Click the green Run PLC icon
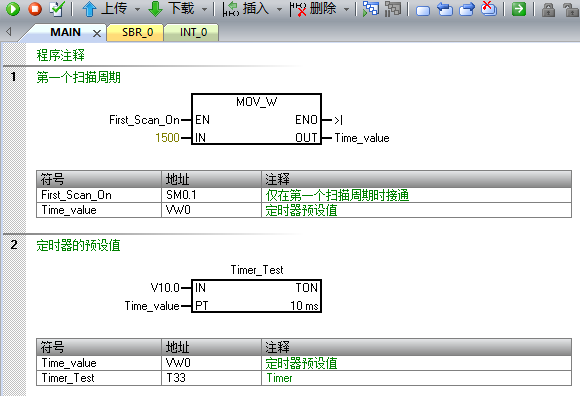The image size is (580, 396). pos(13,9)
